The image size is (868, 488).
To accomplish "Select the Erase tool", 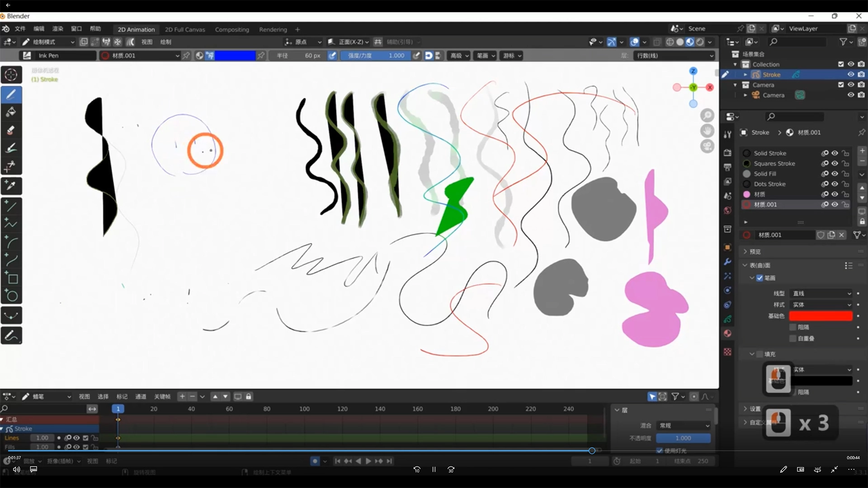I will click(x=11, y=131).
